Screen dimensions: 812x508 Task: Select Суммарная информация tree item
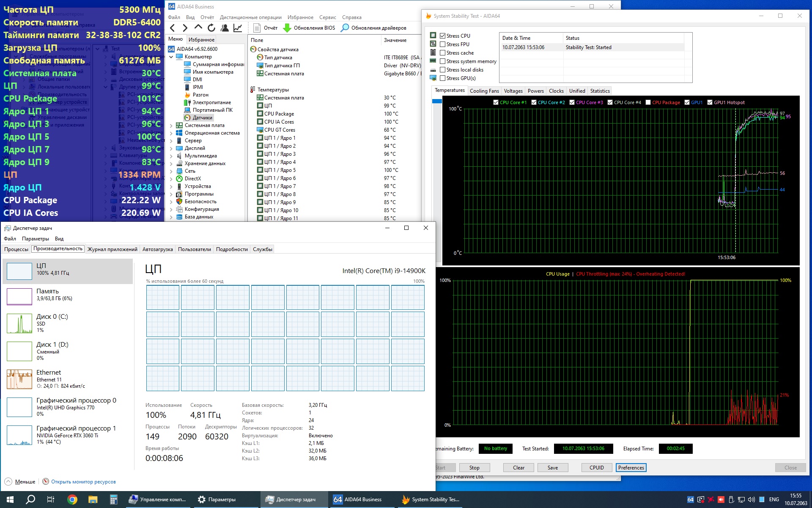214,64
